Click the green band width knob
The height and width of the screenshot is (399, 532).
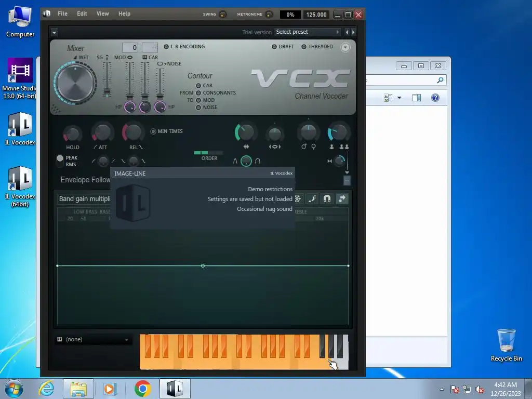point(245,132)
